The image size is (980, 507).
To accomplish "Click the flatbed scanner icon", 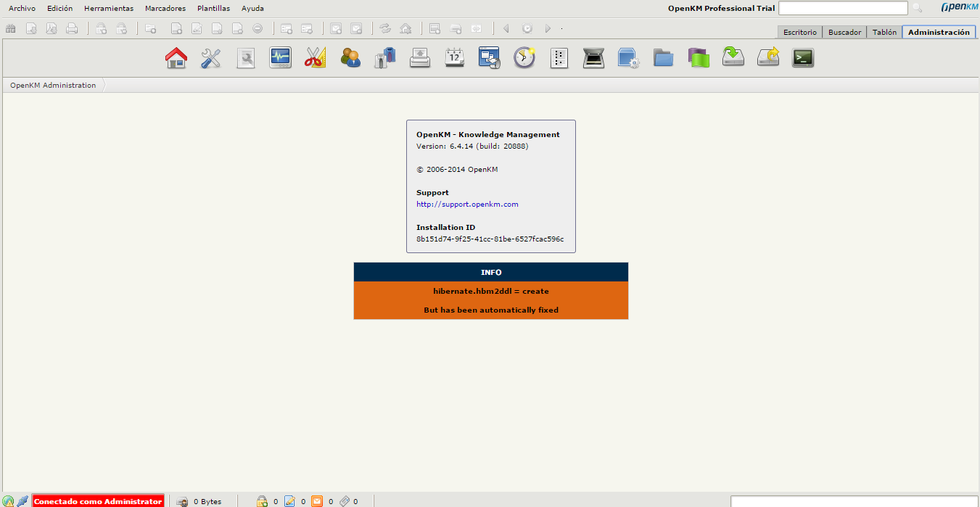I will pyautogui.click(x=593, y=58).
